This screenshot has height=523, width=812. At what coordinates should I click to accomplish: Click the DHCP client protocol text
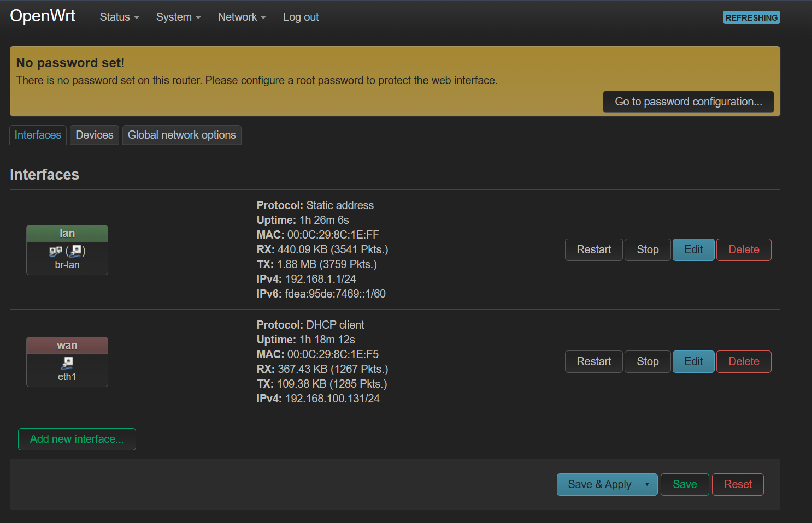[335, 325]
